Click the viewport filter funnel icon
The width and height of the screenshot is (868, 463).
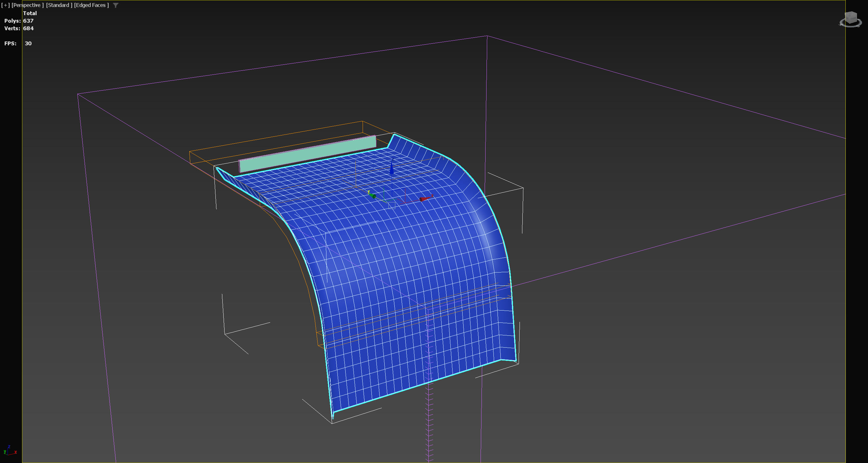click(116, 5)
